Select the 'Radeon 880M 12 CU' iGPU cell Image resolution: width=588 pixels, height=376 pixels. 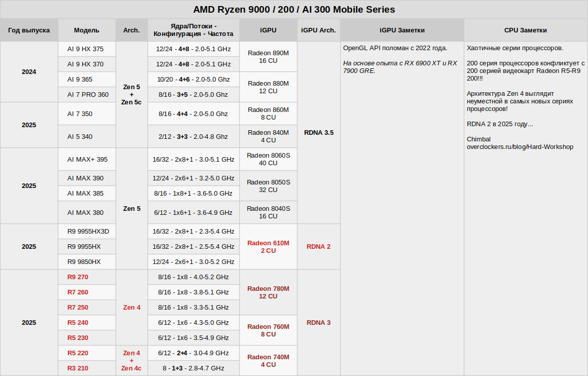tap(268, 87)
